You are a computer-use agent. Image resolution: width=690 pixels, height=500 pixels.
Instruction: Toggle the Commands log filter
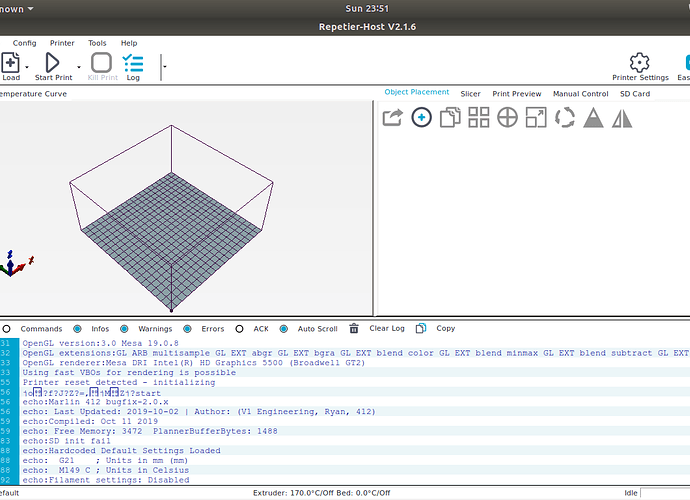(6, 329)
